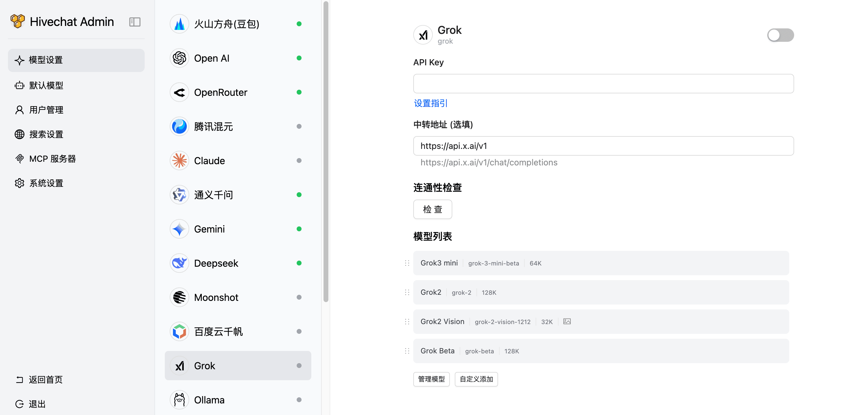Select the Grok2 Vision model name
Screen dimensions: 868x415
click(442, 321)
